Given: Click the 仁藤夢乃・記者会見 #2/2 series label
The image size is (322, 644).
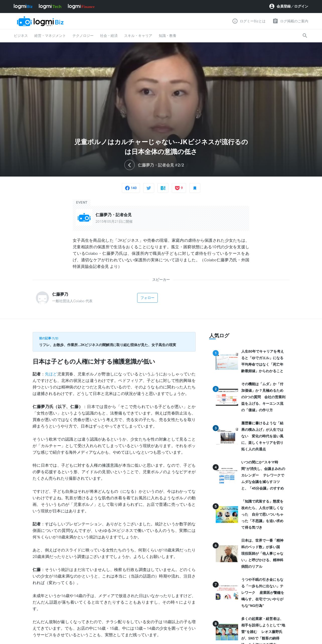Looking at the screenshot, I should [161, 165].
